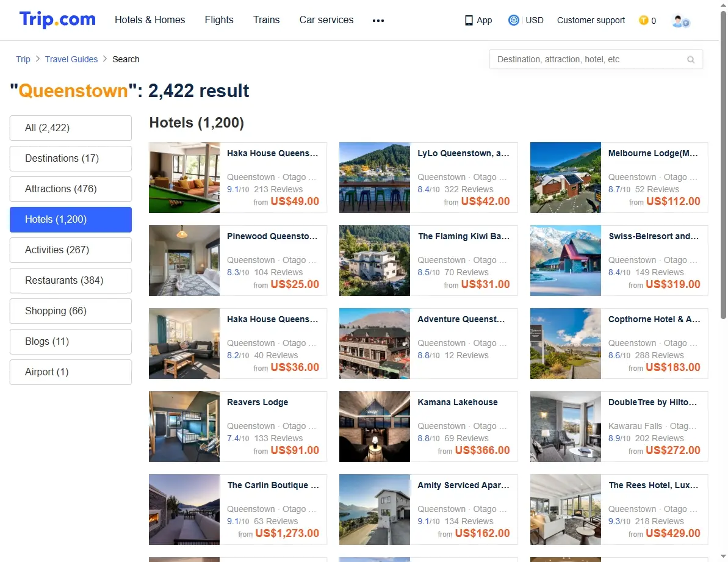Open Reavers Lodge photo thumbnail
This screenshot has width=728, height=562.
pos(184,427)
